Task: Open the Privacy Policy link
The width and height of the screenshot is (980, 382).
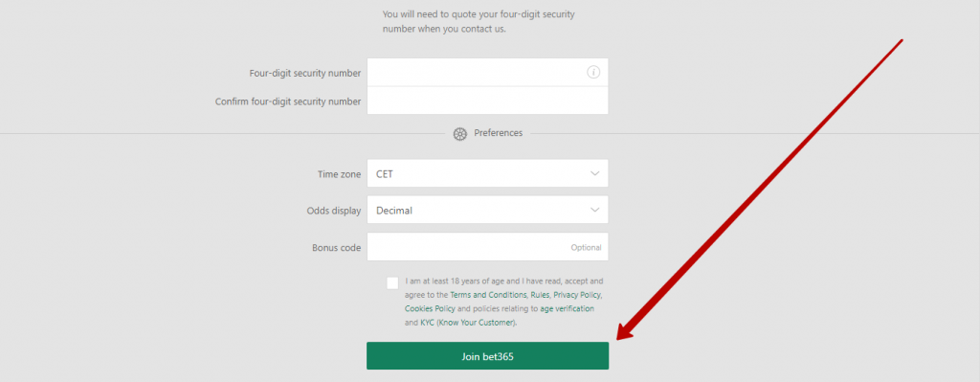Action: click(x=577, y=295)
